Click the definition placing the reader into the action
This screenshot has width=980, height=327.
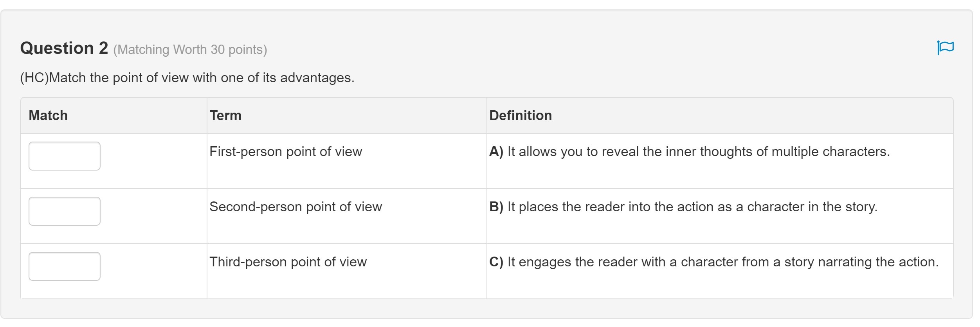(692, 207)
